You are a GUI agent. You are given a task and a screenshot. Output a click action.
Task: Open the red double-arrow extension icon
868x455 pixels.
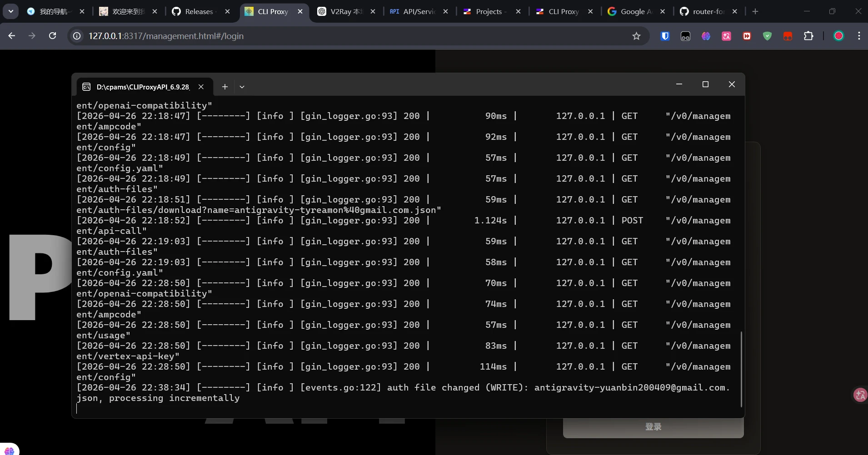(747, 36)
